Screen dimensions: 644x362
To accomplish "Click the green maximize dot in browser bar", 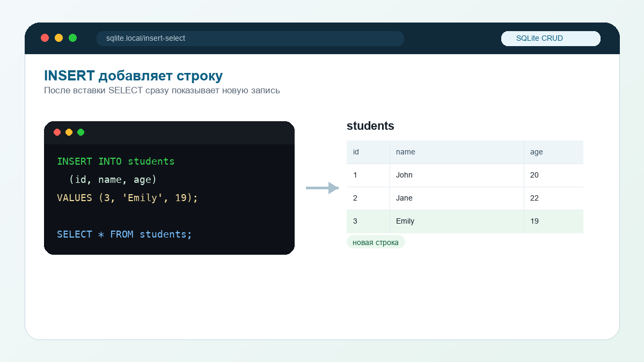I will point(73,38).
